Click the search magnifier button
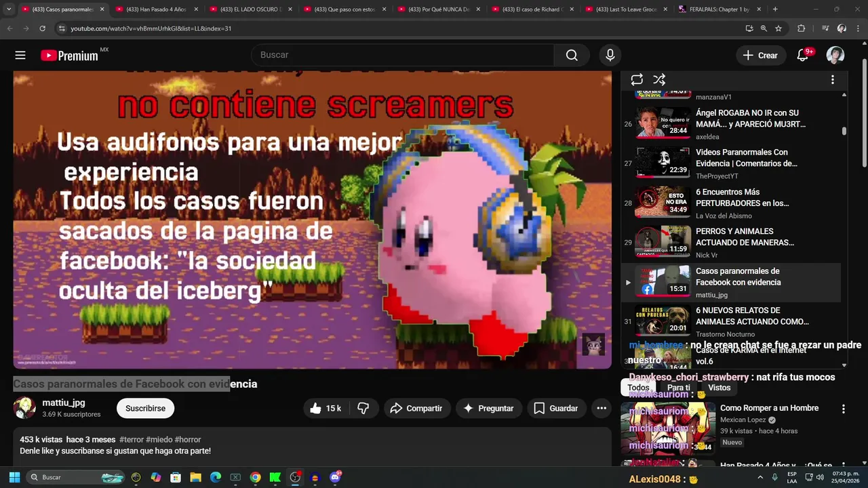Image resolution: width=868 pixels, height=488 pixels. pyautogui.click(x=572, y=56)
